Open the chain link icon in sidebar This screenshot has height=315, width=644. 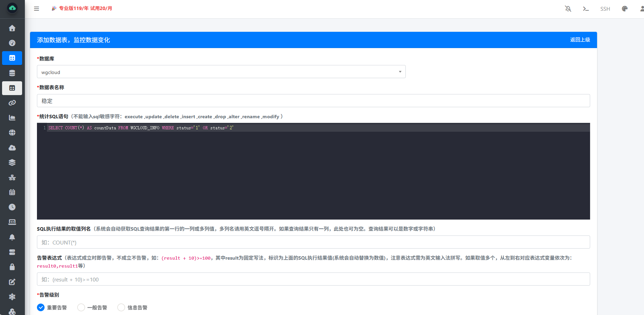(x=12, y=103)
